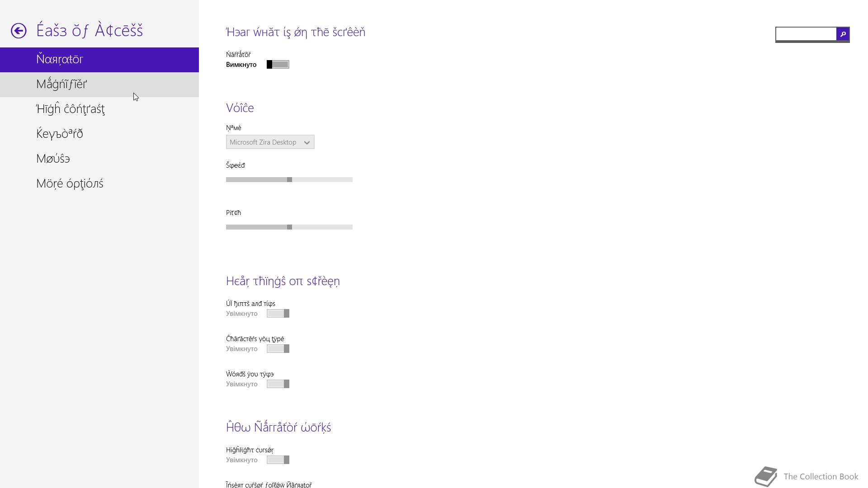Open the Microsoft Zira Desktop voice dropdown
The image size is (868, 488).
[x=270, y=142]
